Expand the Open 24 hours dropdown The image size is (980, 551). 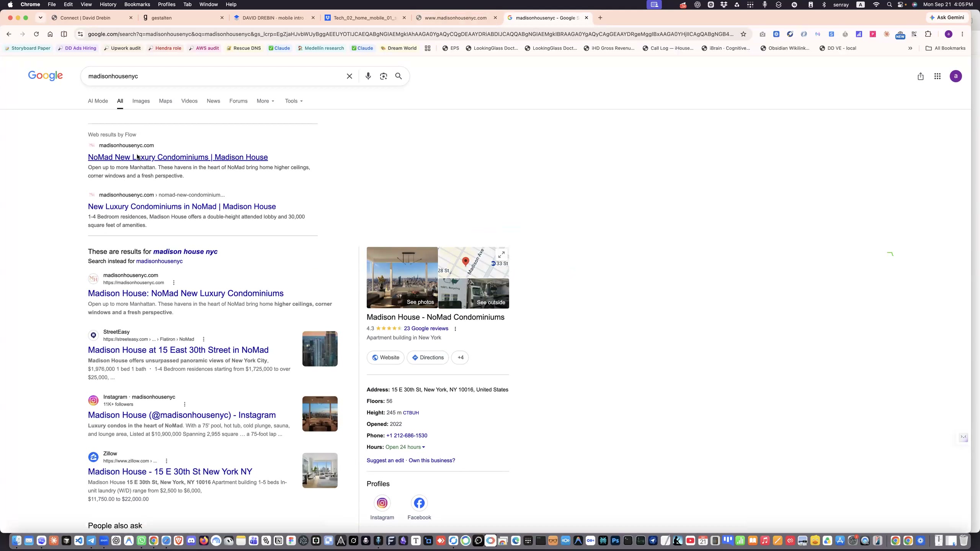(405, 447)
